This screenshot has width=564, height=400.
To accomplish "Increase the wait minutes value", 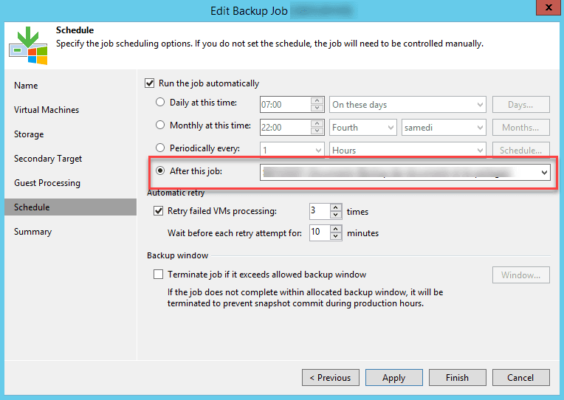I will (x=336, y=229).
